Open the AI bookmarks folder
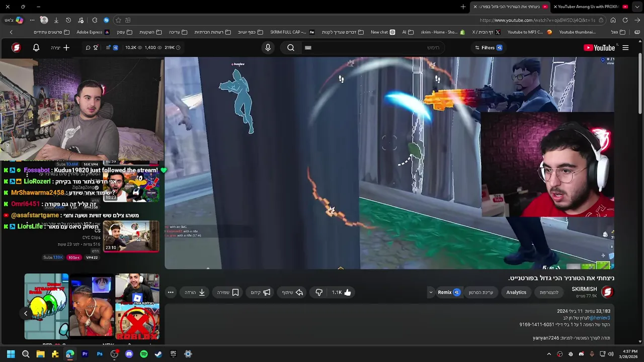644x362 pixels. coord(408,32)
